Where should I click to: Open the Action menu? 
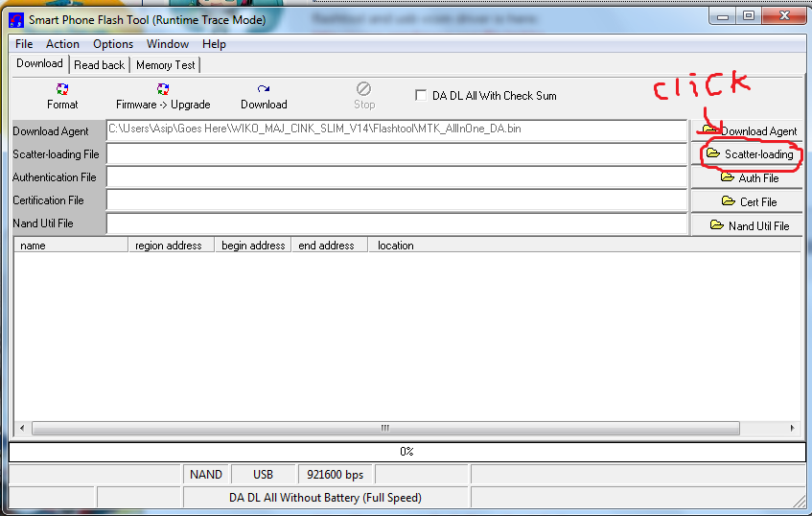click(x=63, y=44)
